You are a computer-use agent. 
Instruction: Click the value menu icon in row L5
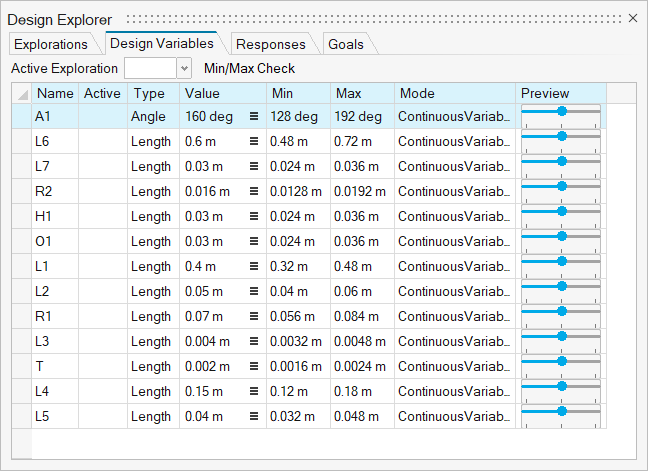coord(254,417)
